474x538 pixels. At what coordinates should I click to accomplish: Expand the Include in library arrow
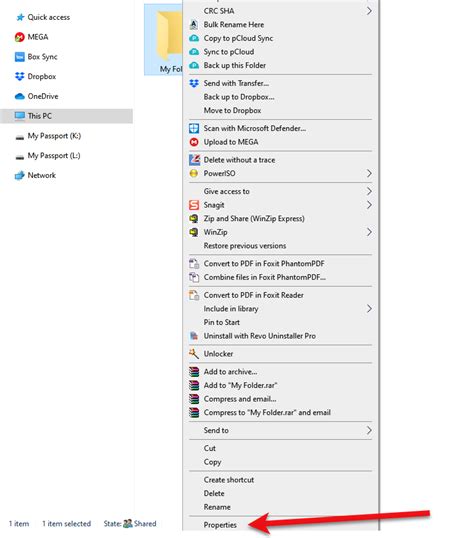click(369, 308)
